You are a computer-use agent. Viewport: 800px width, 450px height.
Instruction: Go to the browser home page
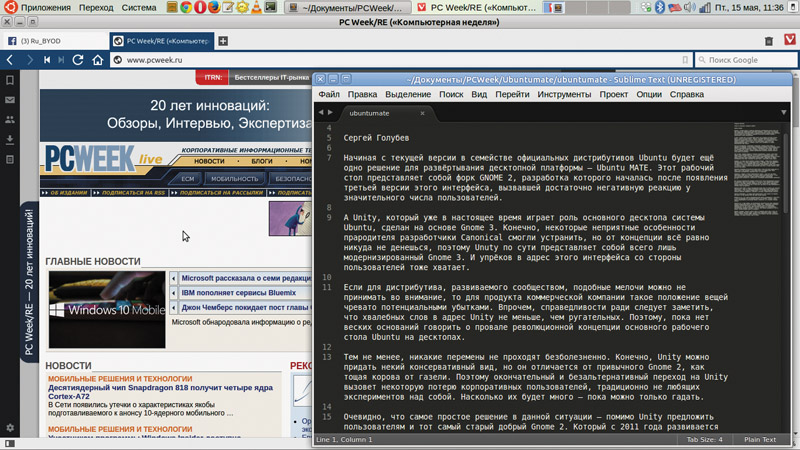[x=97, y=60]
